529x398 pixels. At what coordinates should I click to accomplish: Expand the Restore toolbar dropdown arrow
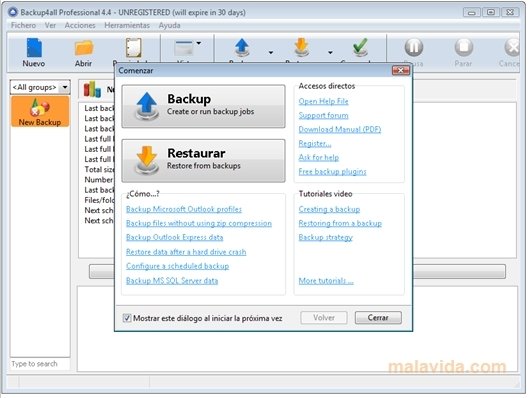click(x=330, y=53)
